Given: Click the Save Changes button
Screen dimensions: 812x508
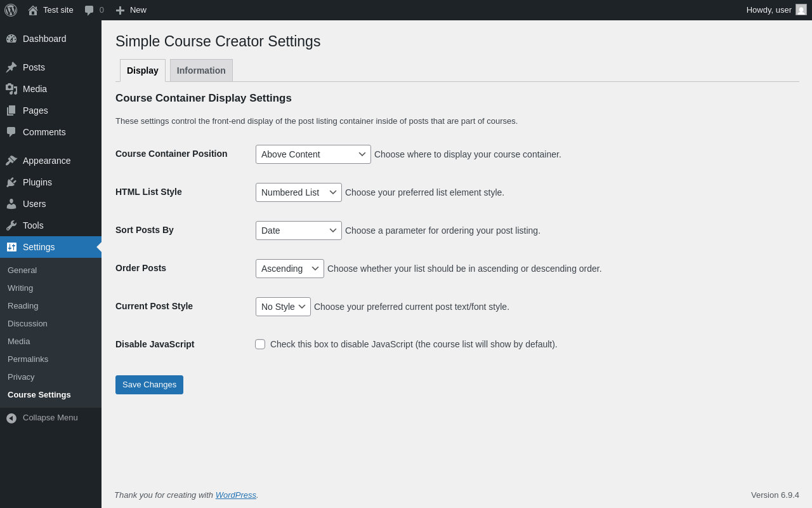Looking at the screenshot, I should [149, 385].
